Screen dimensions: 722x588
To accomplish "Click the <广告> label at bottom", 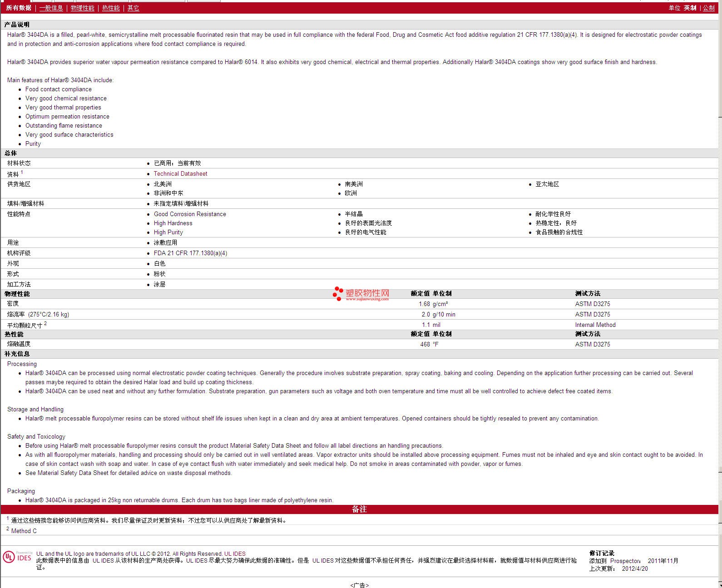I will point(359,585).
